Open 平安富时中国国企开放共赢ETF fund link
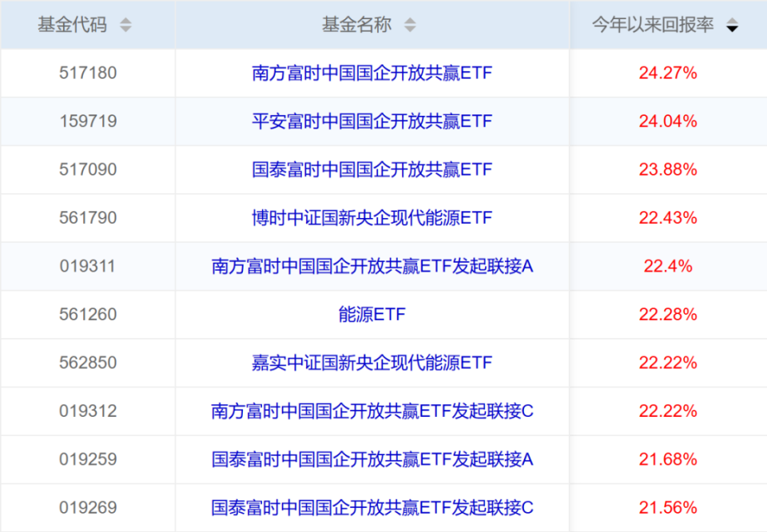 (x=372, y=121)
